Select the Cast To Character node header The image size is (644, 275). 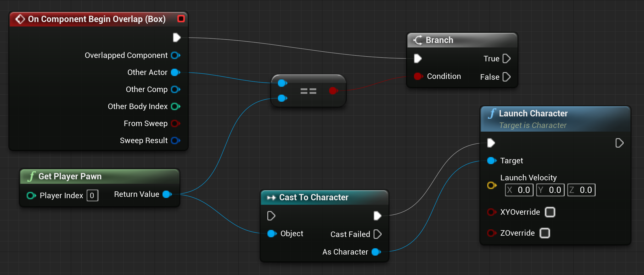[x=314, y=197]
